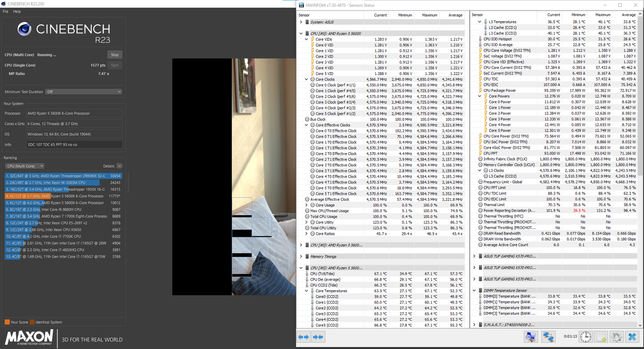Select the CPU CCD2 (Tdie) temperature row
644x349 pixels.
[x=381, y=285]
